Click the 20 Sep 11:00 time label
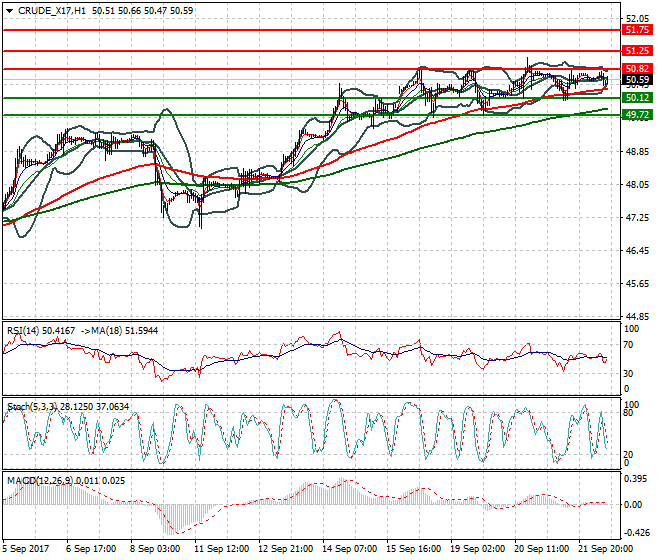The height and width of the screenshot is (560, 660). point(542,549)
